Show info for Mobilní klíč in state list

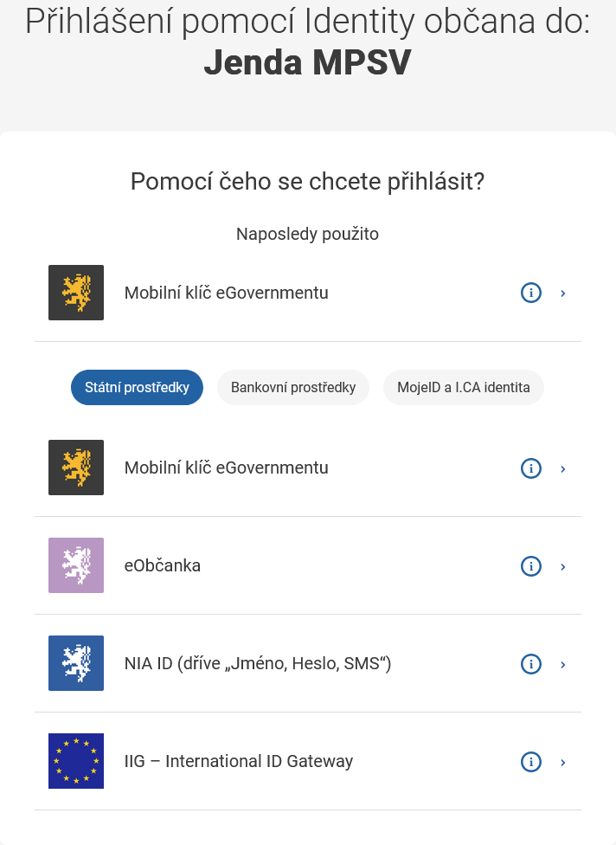tap(531, 468)
